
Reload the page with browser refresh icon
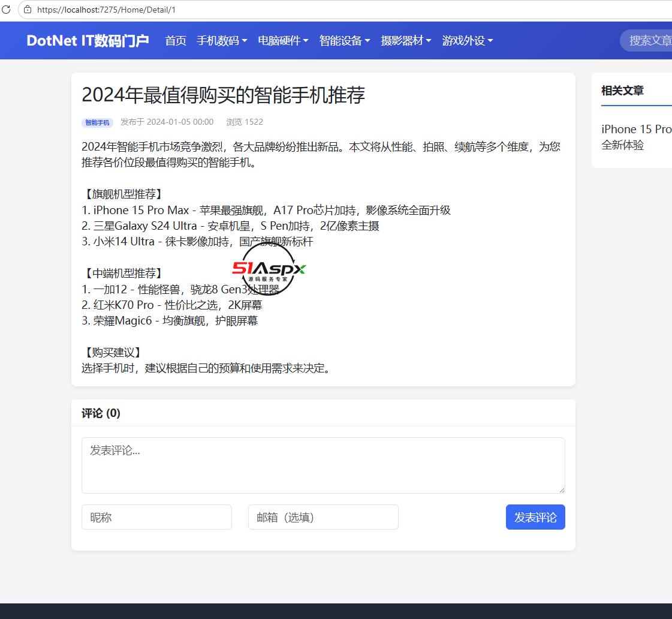point(6,10)
